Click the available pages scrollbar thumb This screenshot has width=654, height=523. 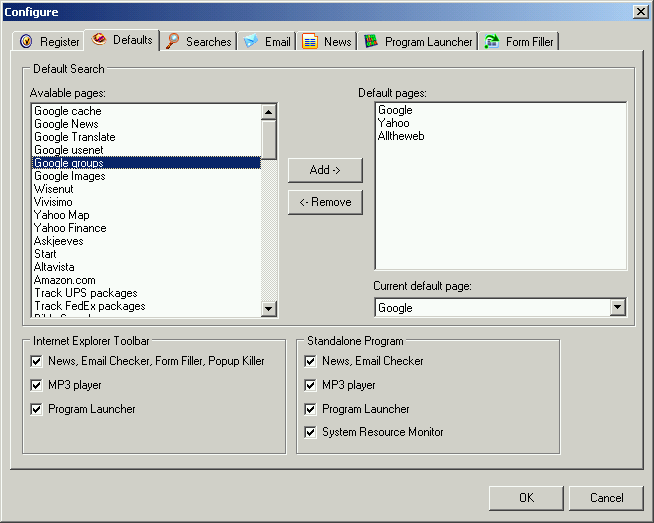pos(269,140)
